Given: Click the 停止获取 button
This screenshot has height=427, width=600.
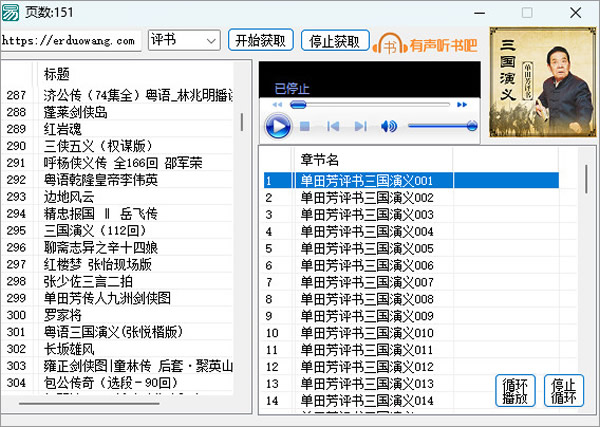Looking at the screenshot, I should [333, 41].
